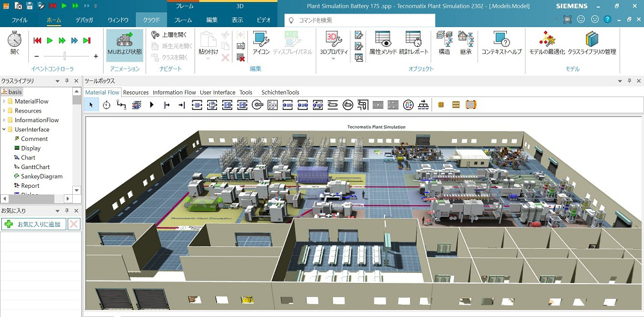This screenshot has width=644, height=317.
Task: Show 継承 inheritance view
Action: pos(466,44)
